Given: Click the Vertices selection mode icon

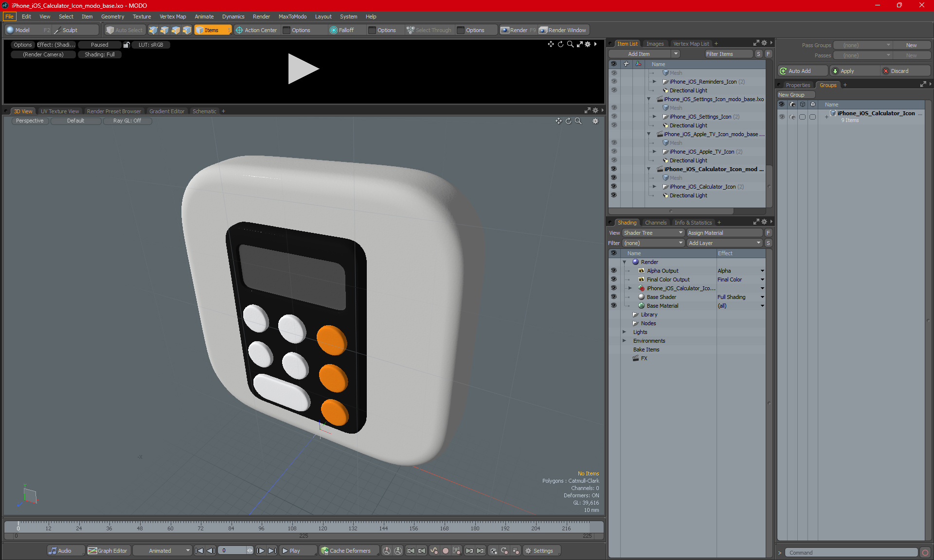Looking at the screenshot, I should (153, 30).
